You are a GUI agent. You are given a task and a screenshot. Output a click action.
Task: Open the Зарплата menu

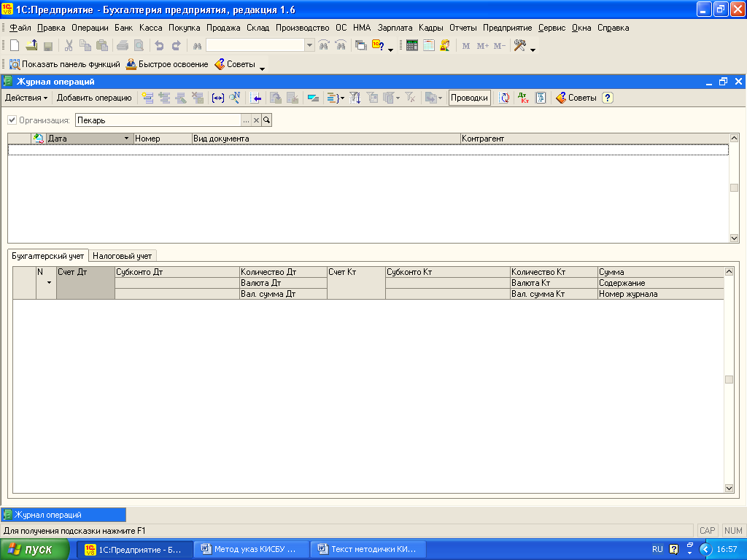point(395,28)
